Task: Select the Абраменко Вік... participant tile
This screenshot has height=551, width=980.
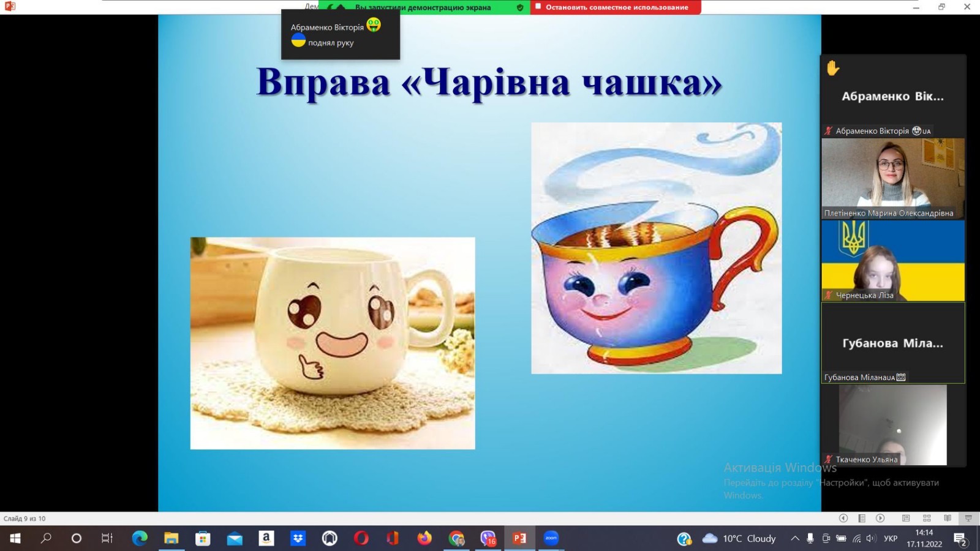Action: tap(893, 96)
